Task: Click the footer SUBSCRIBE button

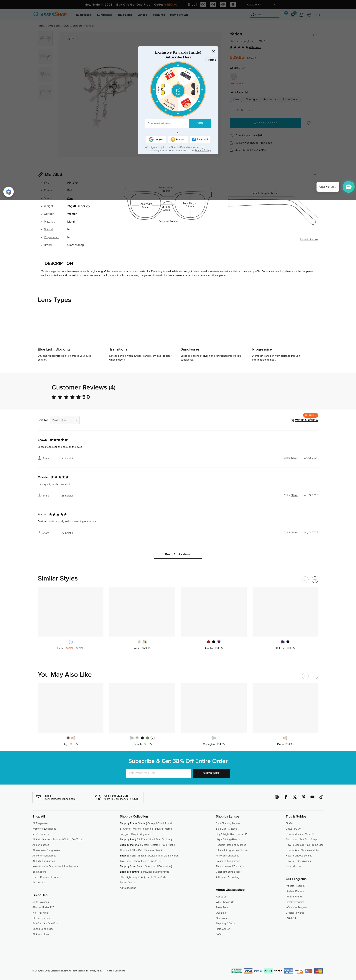Action: [x=212, y=773]
